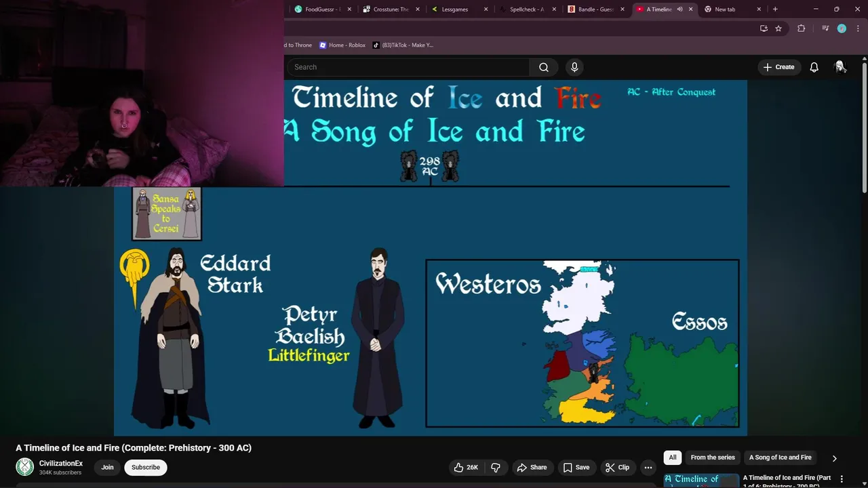Open CivilizationEx channel name link
This screenshot has height=488, width=868.
pos(61,464)
